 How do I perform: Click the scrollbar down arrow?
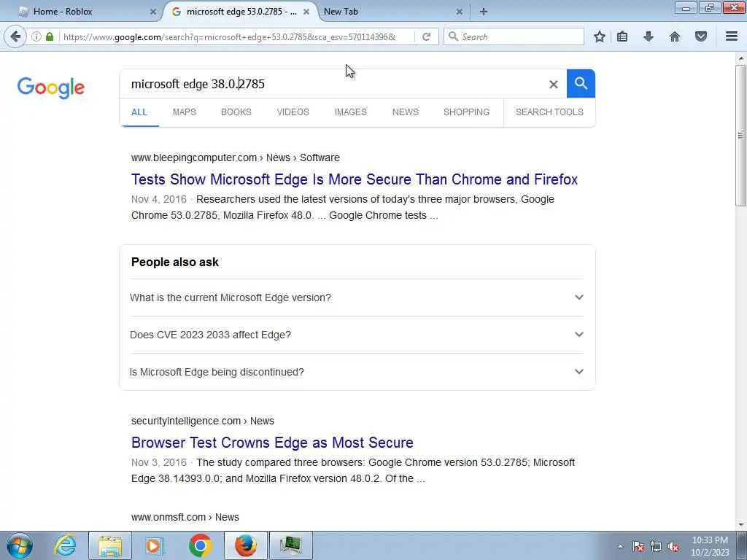tap(740, 525)
